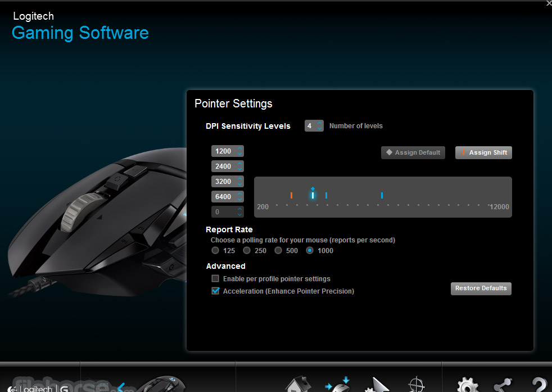Enable per profile pointer settings checkbox
Screen dimensions: 552x392
[215, 278]
